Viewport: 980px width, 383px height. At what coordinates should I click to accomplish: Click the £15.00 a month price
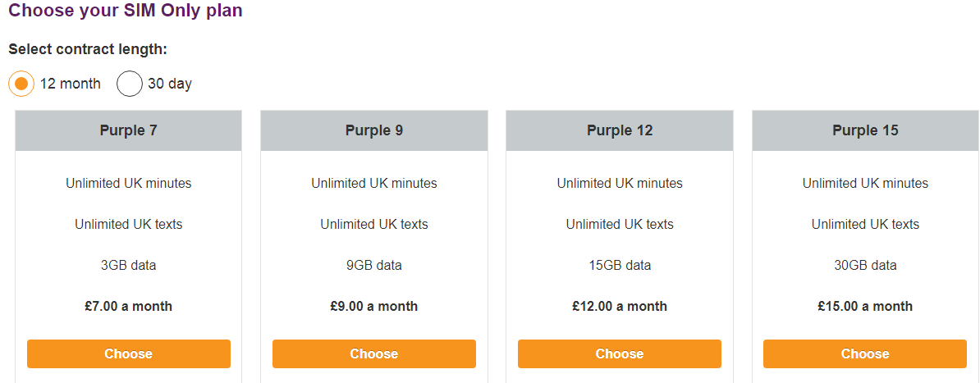865,306
